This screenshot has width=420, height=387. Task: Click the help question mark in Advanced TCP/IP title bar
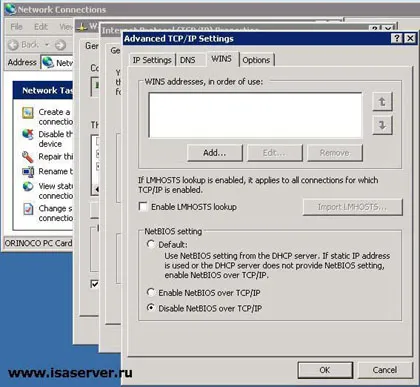(397, 38)
